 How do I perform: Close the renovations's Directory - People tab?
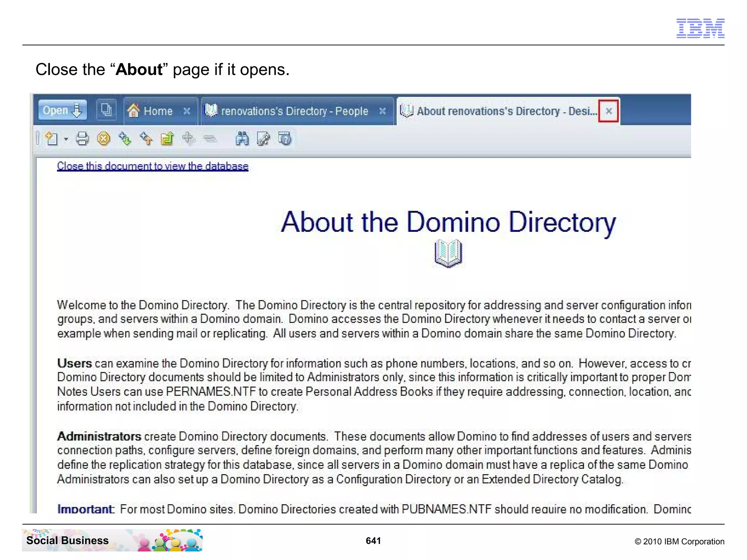382,111
